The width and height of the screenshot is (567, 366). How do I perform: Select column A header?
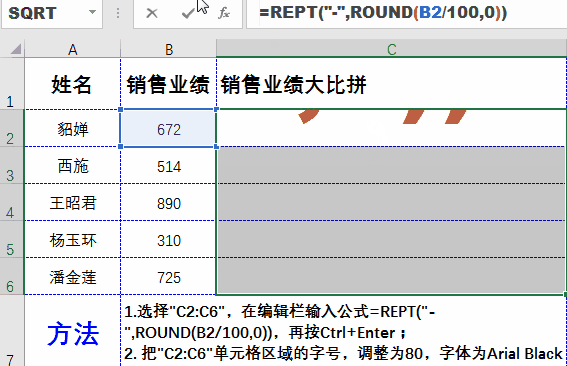[72, 49]
